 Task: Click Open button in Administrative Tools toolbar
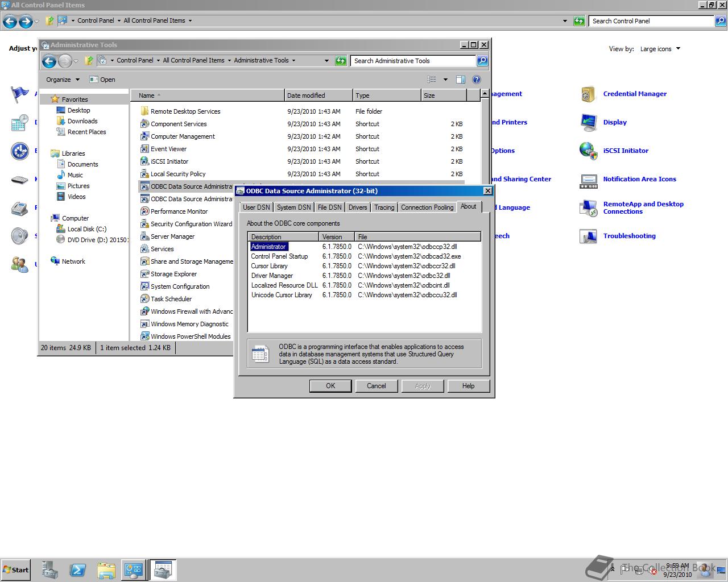pyautogui.click(x=102, y=80)
